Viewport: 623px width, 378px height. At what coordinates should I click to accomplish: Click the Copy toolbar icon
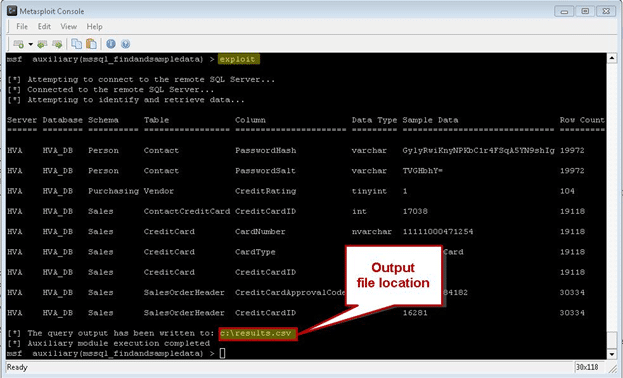point(76,44)
